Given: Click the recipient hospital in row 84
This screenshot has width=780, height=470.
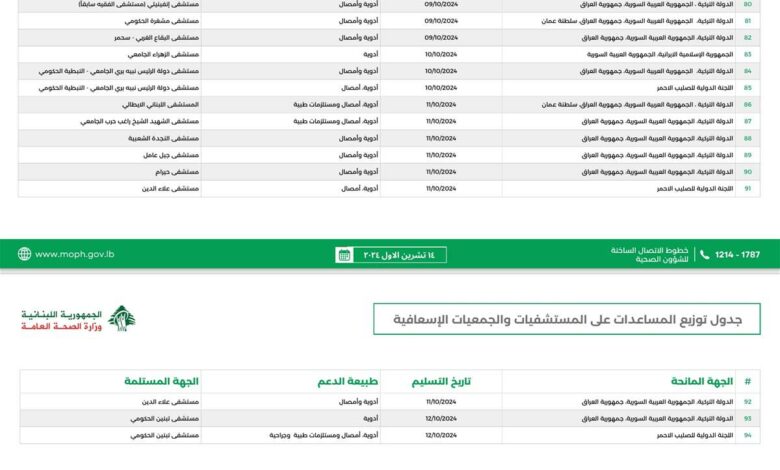Looking at the screenshot, I should [x=119, y=71].
